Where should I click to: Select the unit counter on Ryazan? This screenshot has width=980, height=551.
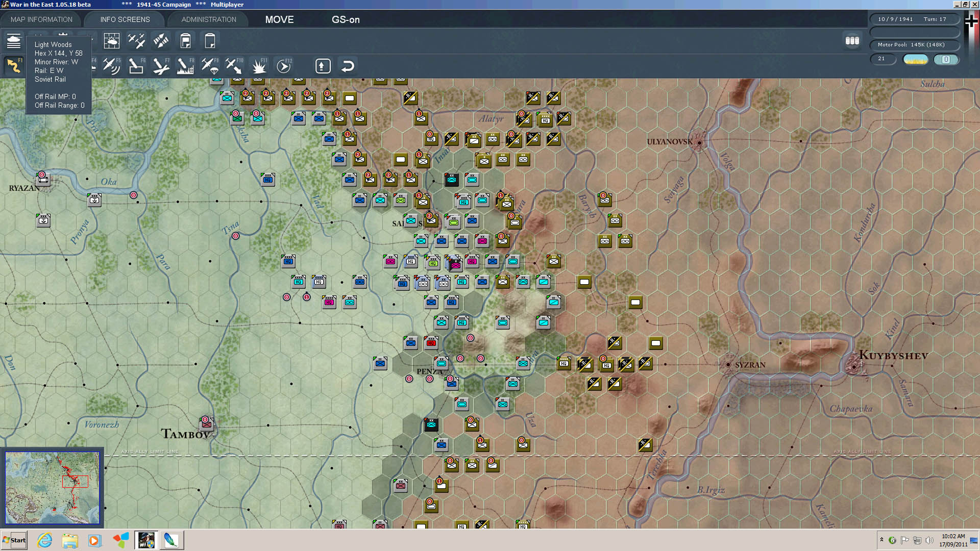tap(43, 179)
